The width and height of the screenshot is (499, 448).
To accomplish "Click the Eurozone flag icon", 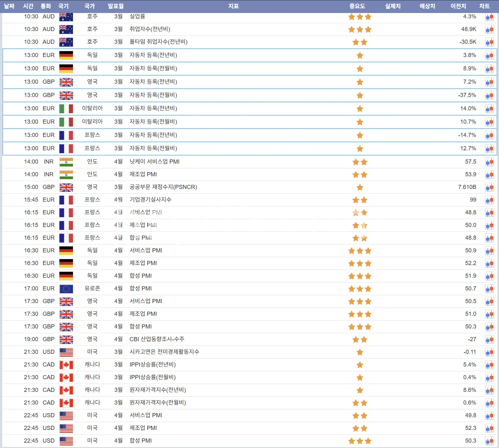I will pyautogui.click(x=66, y=289).
